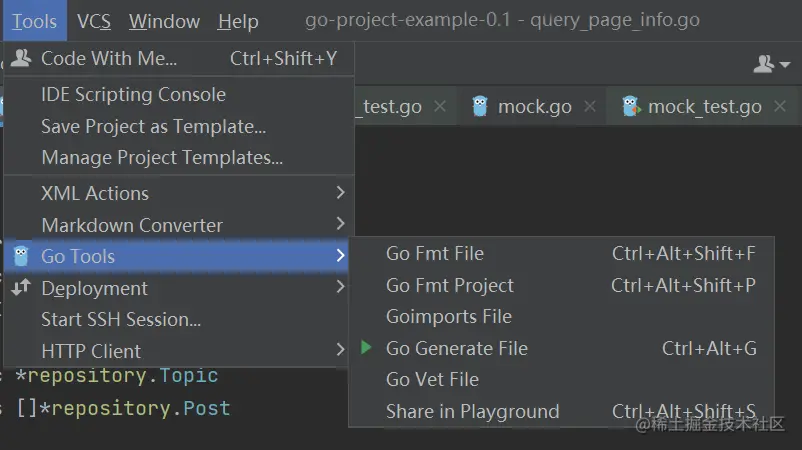The height and width of the screenshot is (450, 802).
Task: Expand the Markdown Converter submenu arrow
Action: pos(340,225)
